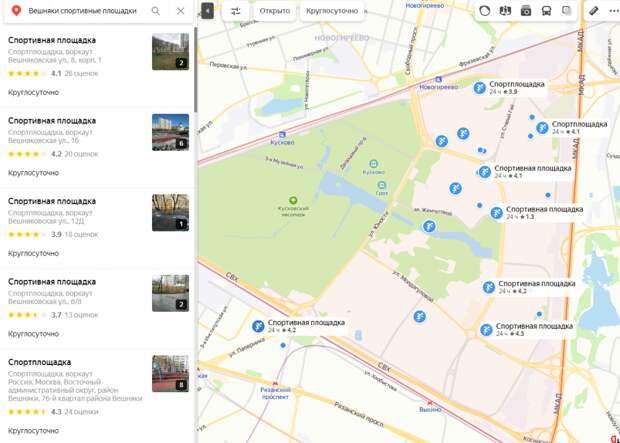Click Перовская ул. street label
Image resolution: width=620 pixels, height=443 pixels.
[228, 66]
